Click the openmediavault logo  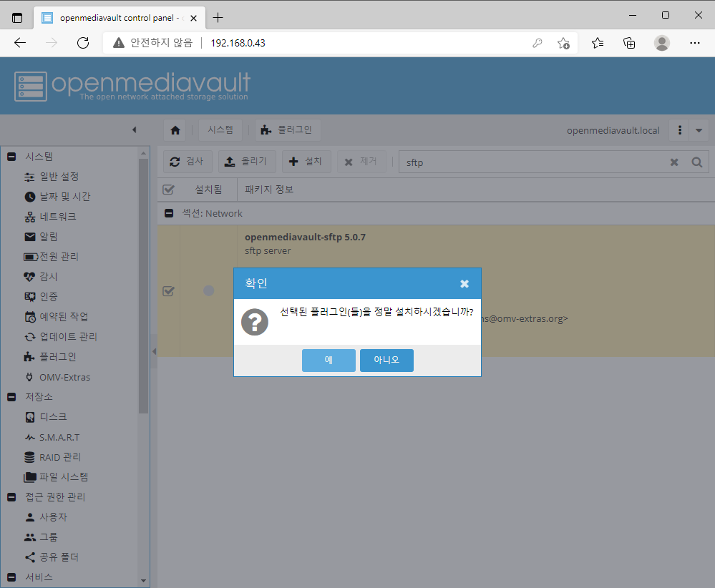click(x=132, y=86)
